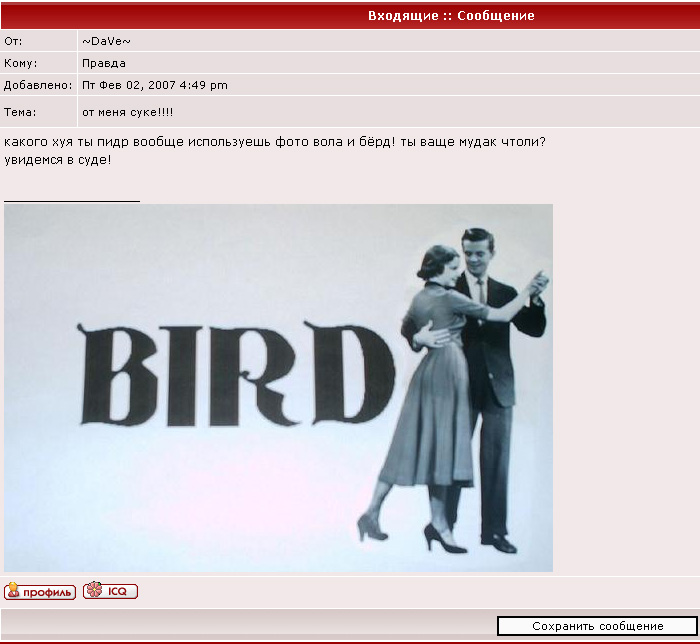This screenshot has width=700, height=644.
Task: Click the BIRD lettering in the signature image
Action: click(x=235, y=372)
